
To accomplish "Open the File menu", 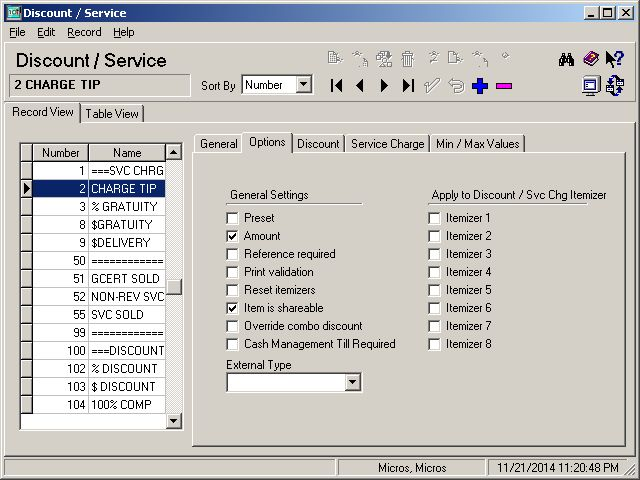I will tap(17, 32).
